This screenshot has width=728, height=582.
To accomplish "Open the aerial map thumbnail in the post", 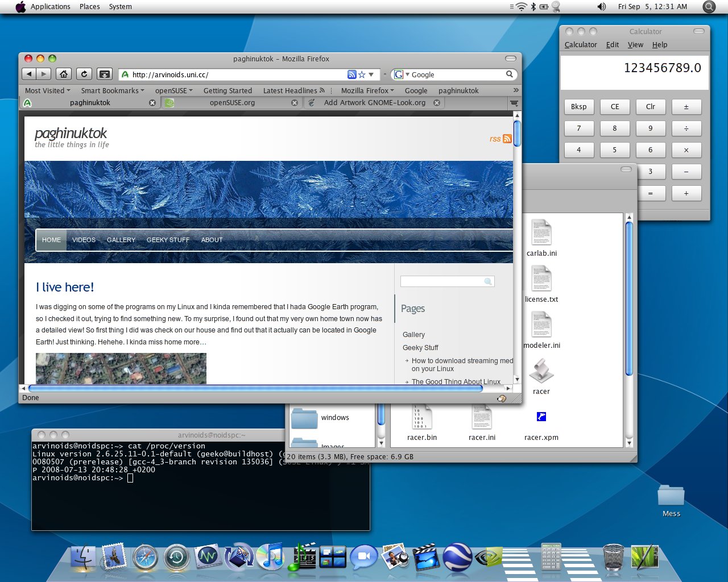I will pyautogui.click(x=121, y=368).
